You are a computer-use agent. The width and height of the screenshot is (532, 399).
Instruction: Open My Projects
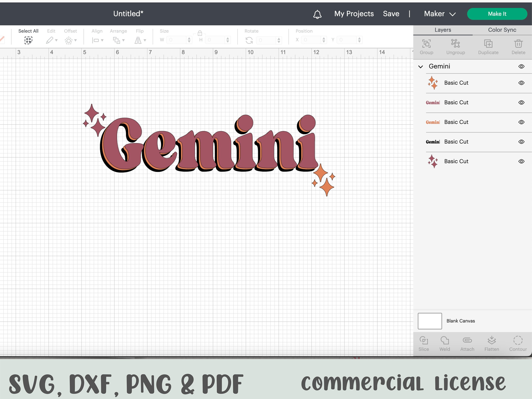pyautogui.click(x=354, y=14)
